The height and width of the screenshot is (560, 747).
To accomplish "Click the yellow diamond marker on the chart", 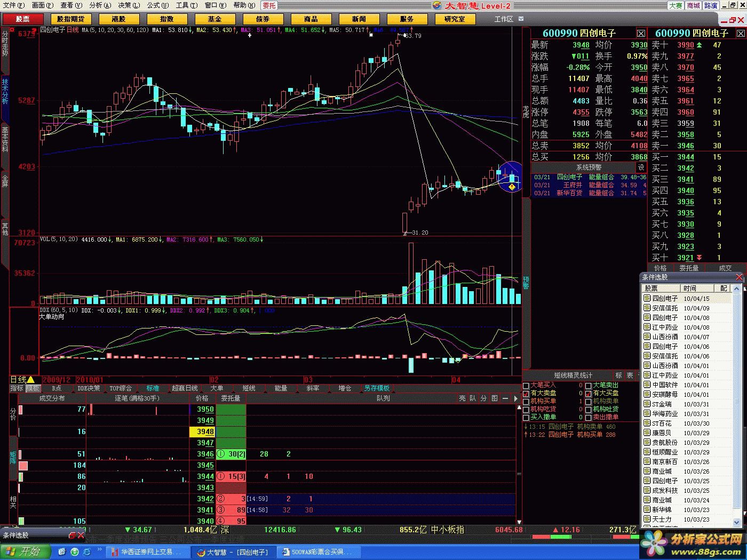I will [x=512, y=187].
